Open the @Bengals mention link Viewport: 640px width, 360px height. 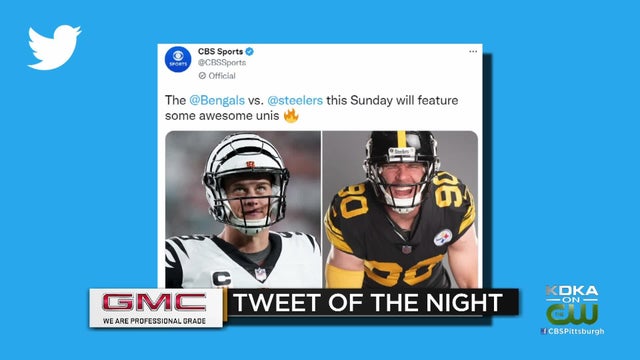217,100
